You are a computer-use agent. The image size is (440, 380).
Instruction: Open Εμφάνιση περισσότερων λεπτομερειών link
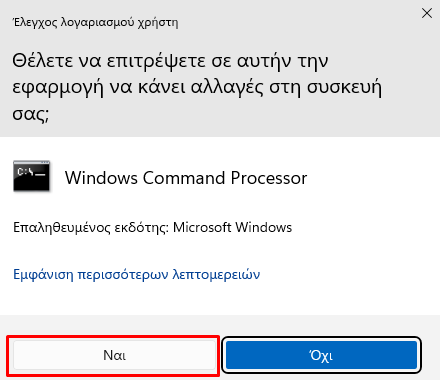point(136,274)
